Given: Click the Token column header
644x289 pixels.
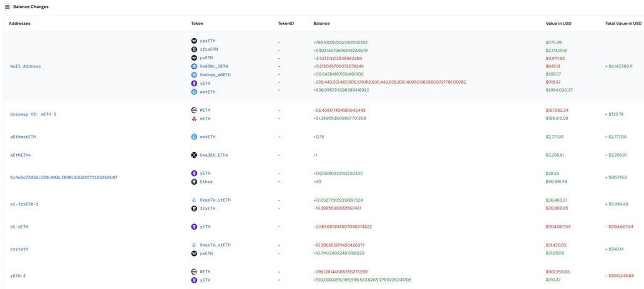Looking at the screenshot, I should (x=197, y=24).
